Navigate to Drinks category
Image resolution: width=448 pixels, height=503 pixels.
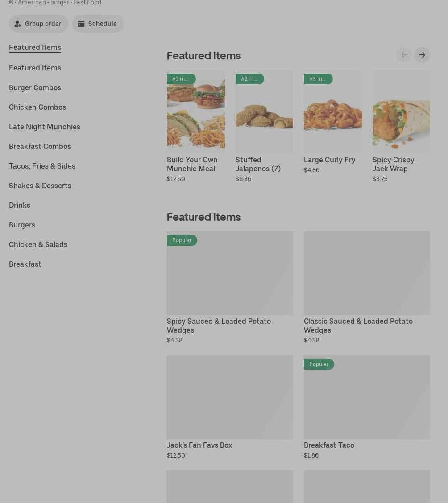pos(20,205)
